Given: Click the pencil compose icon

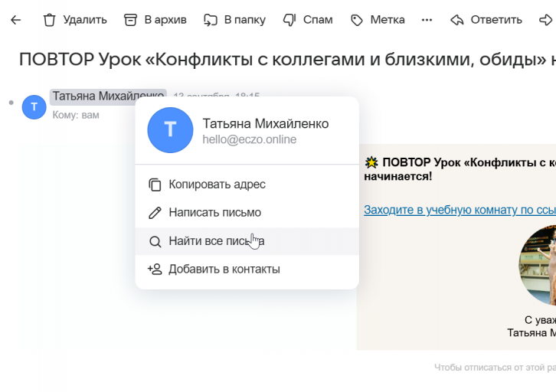Looking at the screenshot, I should pyautogui.click(x=155, y=213).
